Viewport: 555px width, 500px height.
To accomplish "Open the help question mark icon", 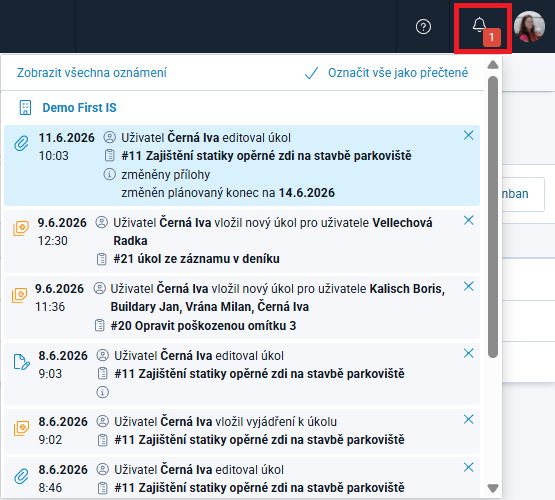I will point(423,27).
